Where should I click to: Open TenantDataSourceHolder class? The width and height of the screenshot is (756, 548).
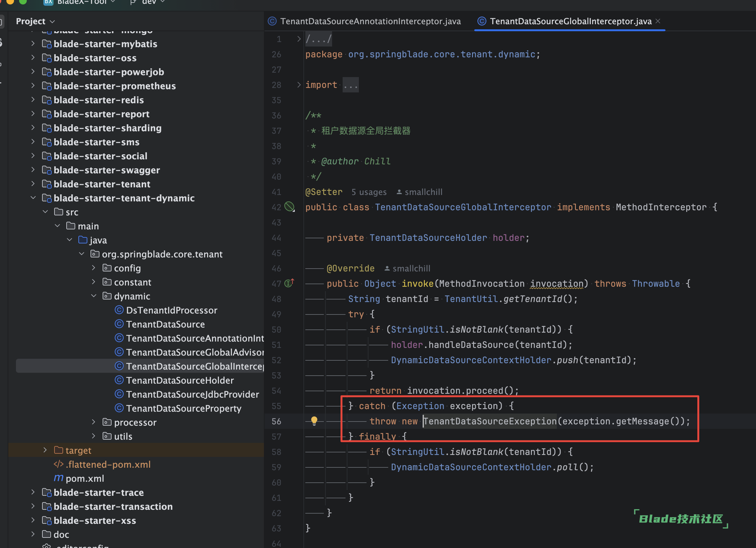[x=180, y=380]
